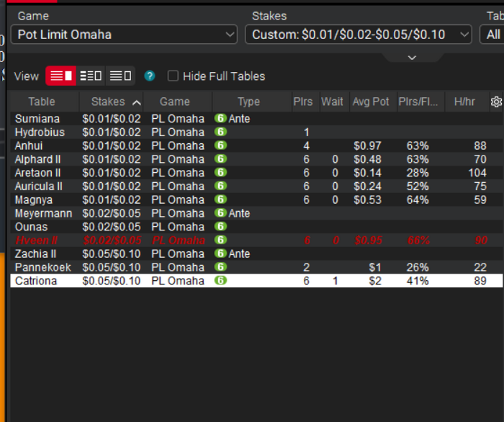Select the red Hveen II table name
The image size is (504, 422).
36,241
